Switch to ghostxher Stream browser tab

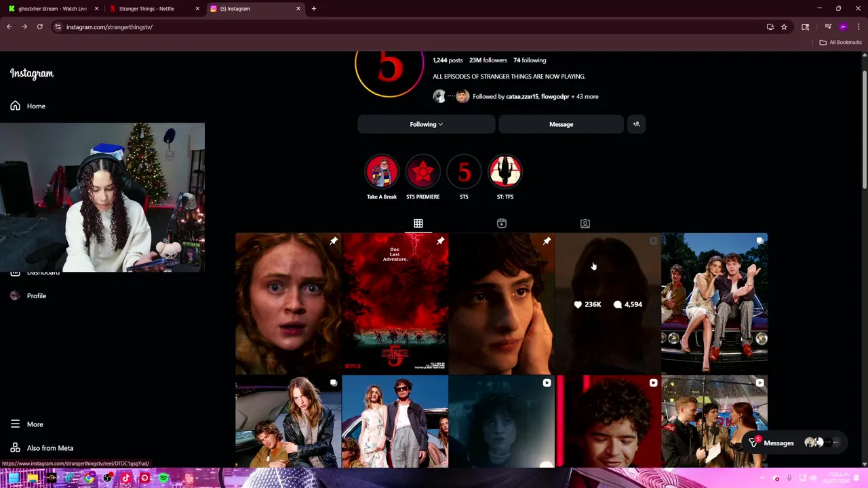(x=52, y=9)
